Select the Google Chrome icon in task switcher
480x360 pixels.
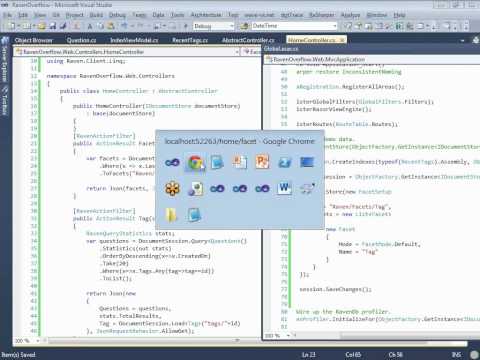pos(196,163)
